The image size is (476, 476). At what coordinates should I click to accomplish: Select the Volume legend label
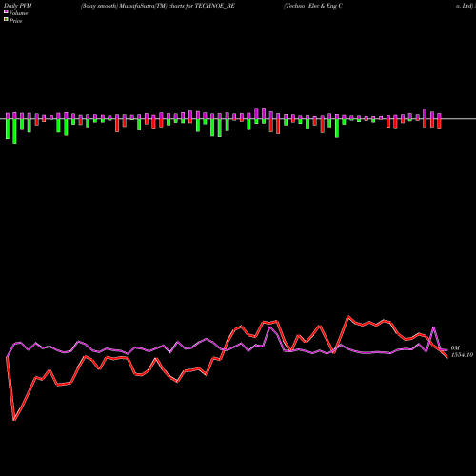[x=18, y=13]
